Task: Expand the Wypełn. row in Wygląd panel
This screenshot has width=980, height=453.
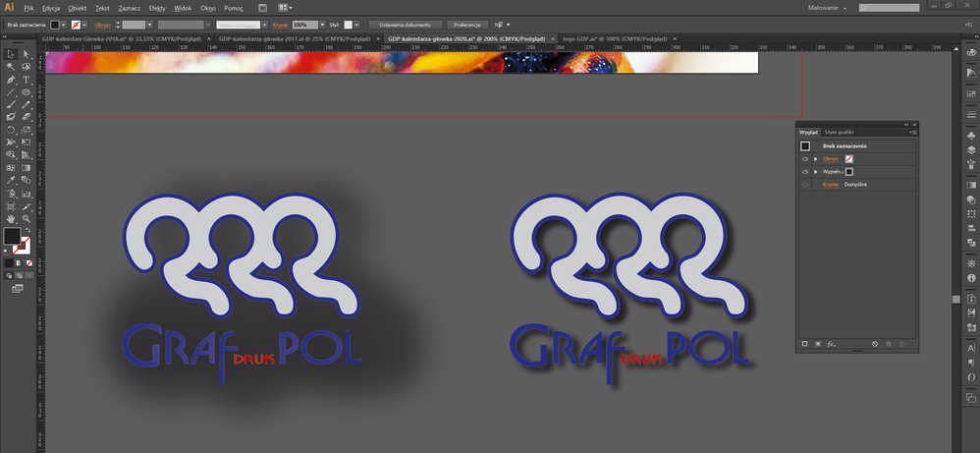Action: coord(816,171)
